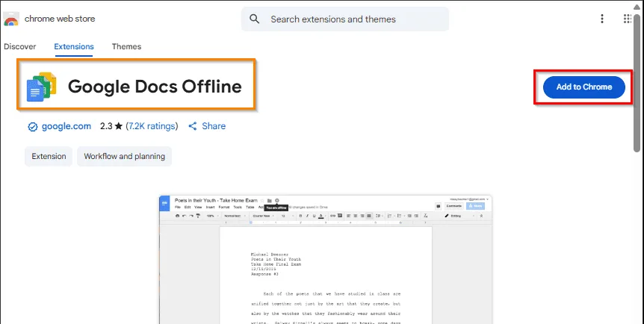Screen dimensions: 644x324
Task: Click the Chrome Web Store logo
Action: coord(11,19)
